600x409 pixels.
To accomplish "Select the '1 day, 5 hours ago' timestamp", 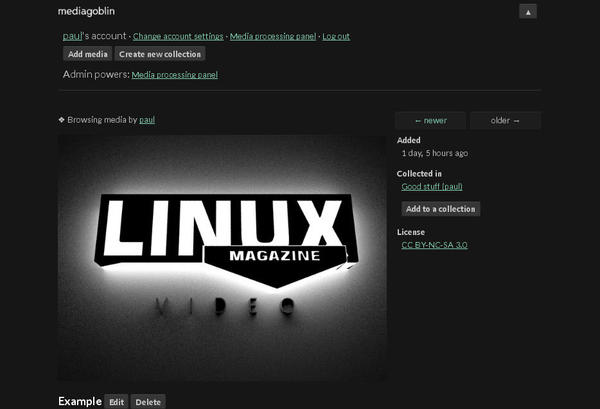I will (435, 153).
